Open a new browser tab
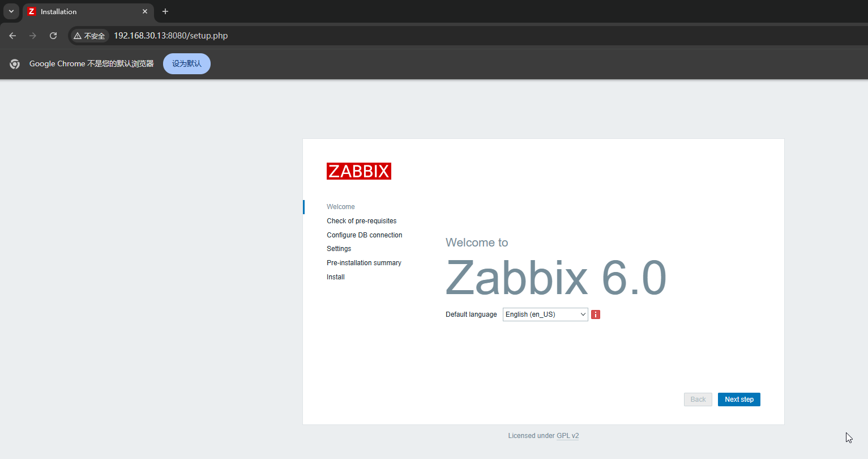The width and height of the screenshot is (868, 459). click(x=165, y=11)
